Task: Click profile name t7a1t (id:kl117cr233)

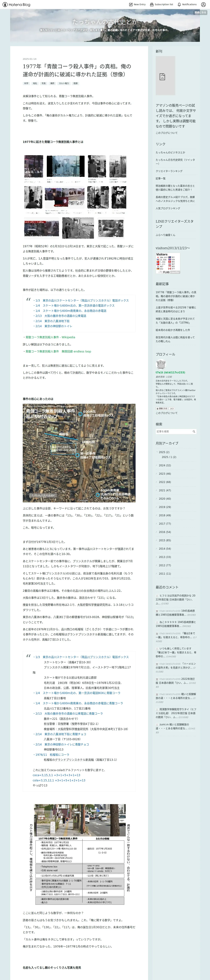Action: pos(170,372)
